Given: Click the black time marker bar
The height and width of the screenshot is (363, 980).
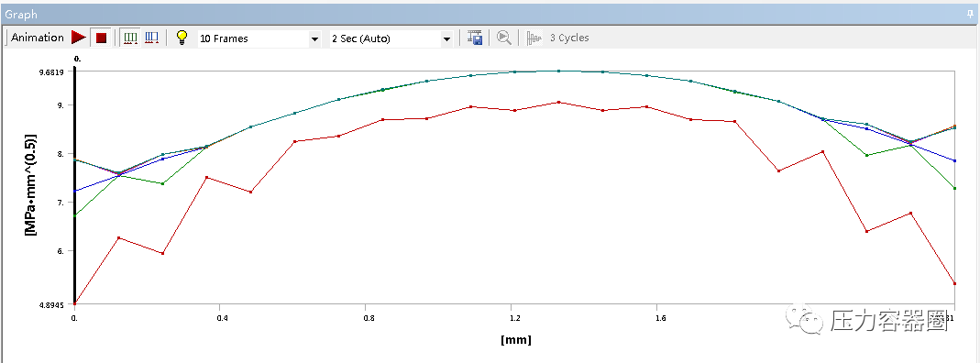Looking at the screenshot, I should click(74, 185).
